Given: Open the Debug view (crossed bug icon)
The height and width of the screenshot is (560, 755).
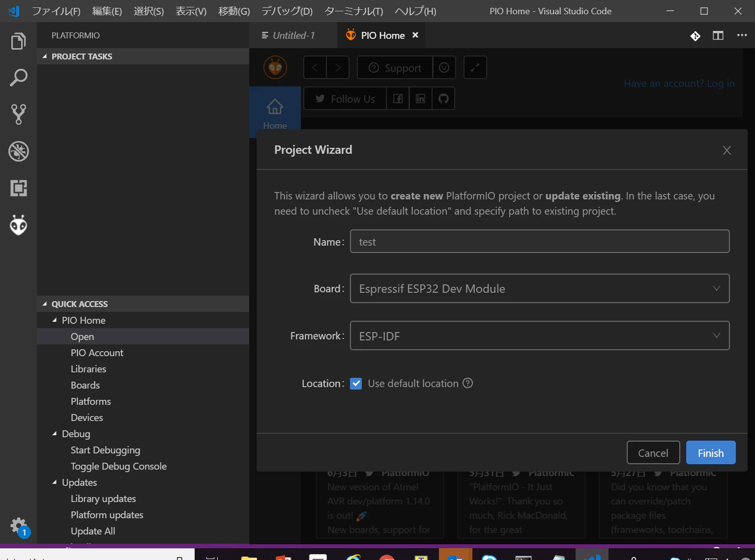Looking at the screenshot, I should pyautogui.click(x=18, y=151).
